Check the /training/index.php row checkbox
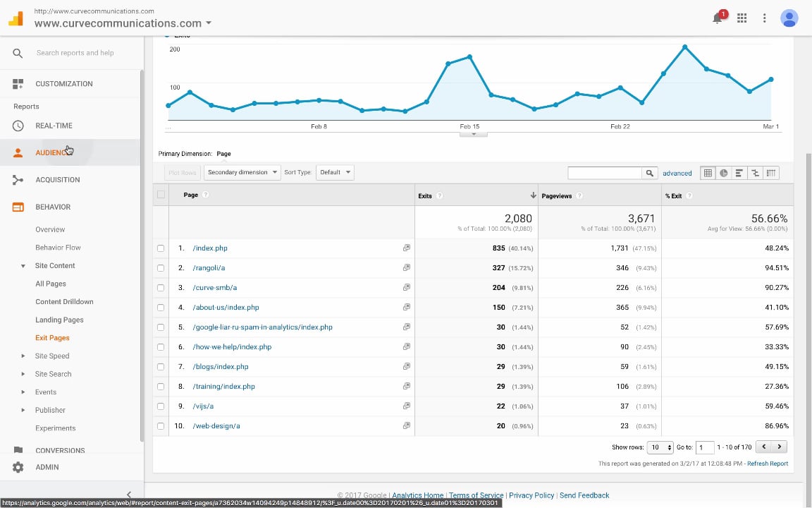The width and height of the screenshot is (812, 508). pos(161,387)
